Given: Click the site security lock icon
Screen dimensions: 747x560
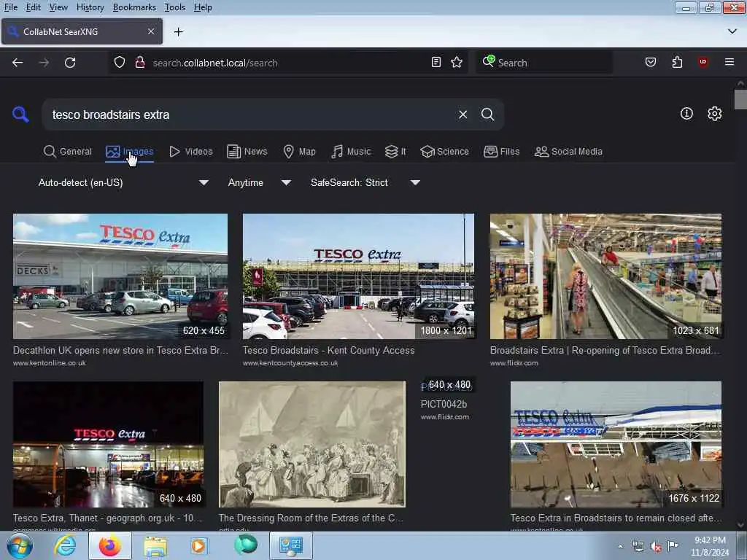Looking at the screenshot, I should (139, 63).
